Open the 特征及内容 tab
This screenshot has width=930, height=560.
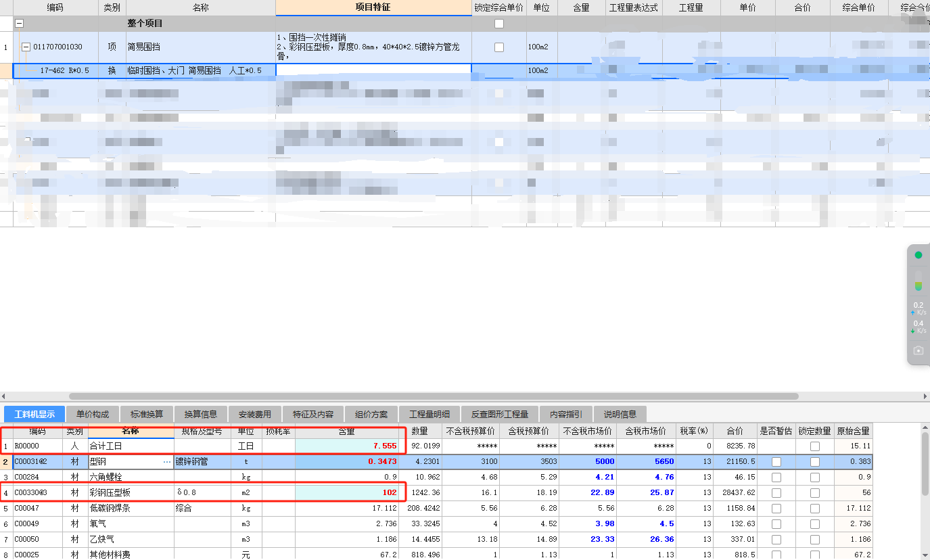313,414
